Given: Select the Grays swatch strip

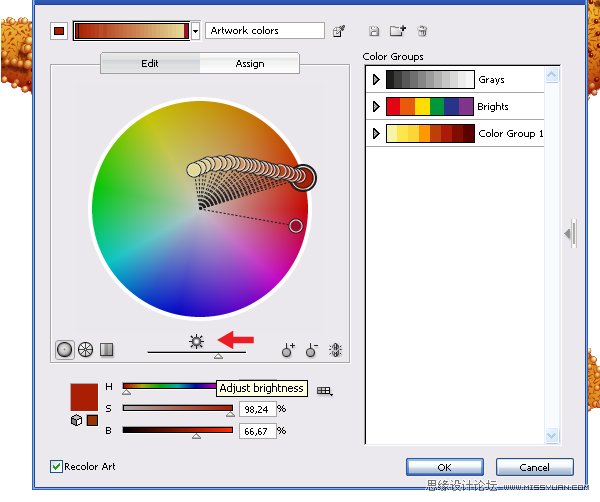Looking at the screenshot, I should 430,80.
